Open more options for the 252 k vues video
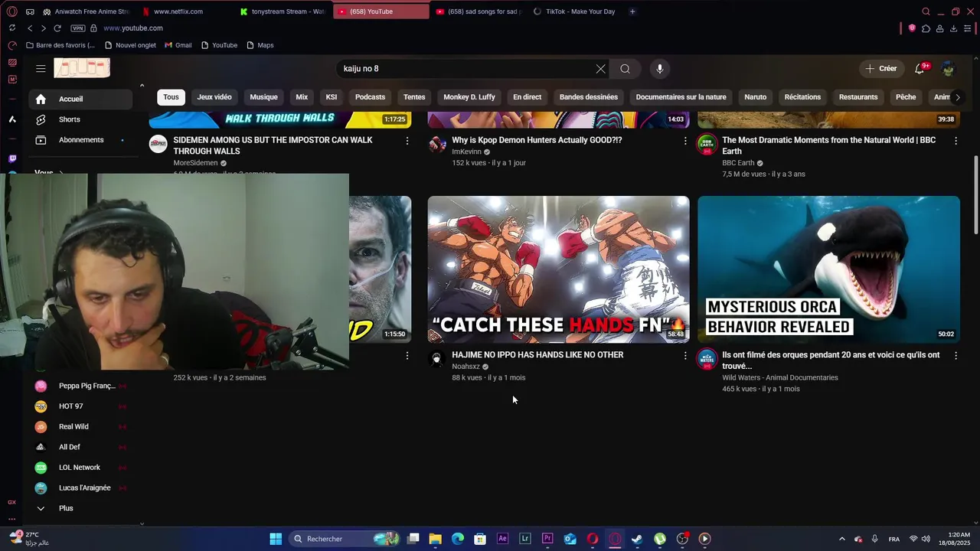This screenshot has width=980, height=551. 407,356
